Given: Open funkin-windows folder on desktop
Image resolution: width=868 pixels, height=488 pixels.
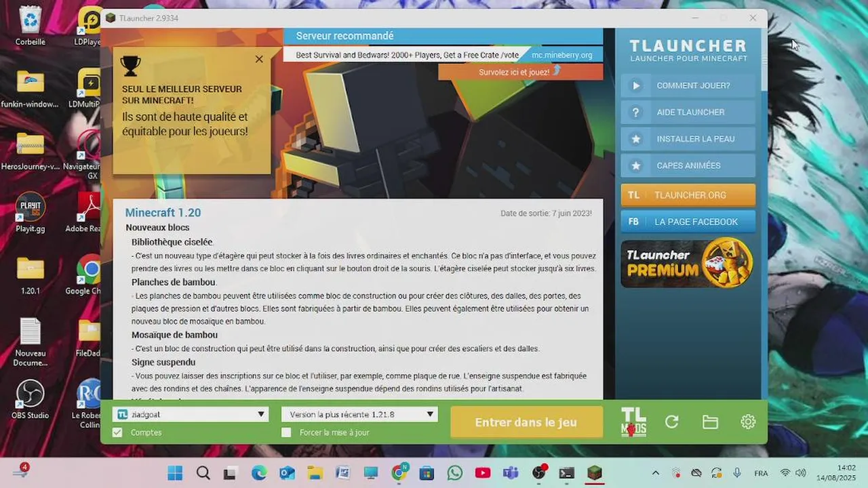Looking at the screenshot, I should coord(31,89).
